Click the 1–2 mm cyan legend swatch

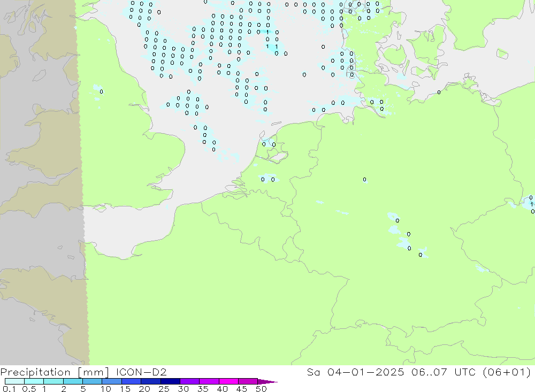(x=53, y=381)
